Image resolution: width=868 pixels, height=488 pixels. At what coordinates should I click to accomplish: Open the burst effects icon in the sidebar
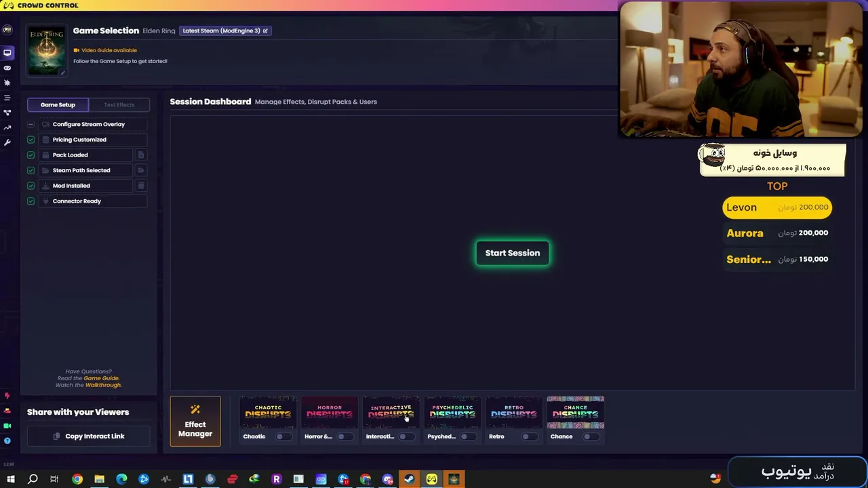pos(7,83)
